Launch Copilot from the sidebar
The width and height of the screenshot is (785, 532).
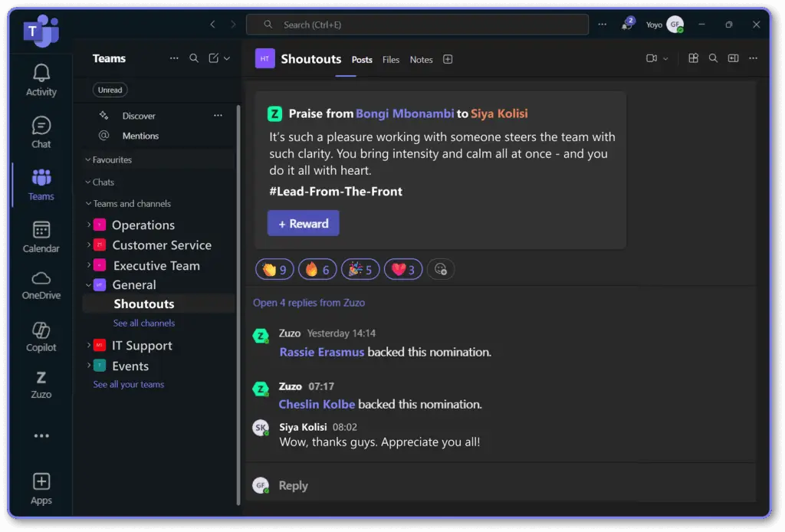(41, 337)
